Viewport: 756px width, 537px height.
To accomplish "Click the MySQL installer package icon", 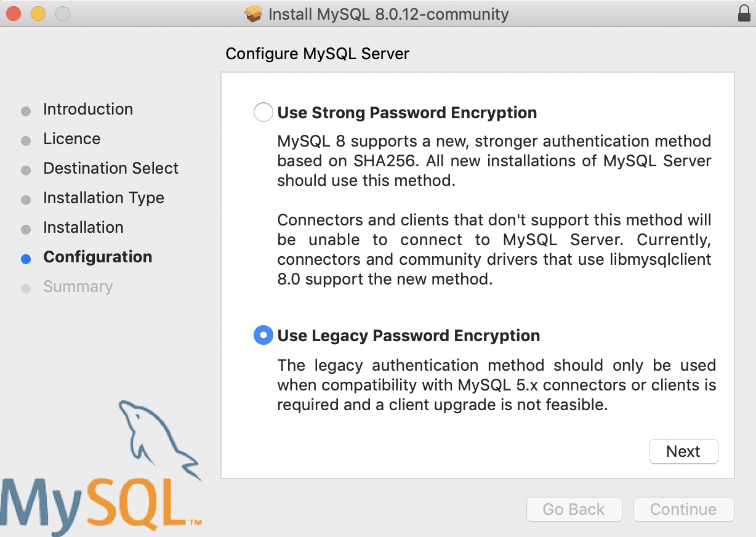I will click(x=253, y=14).
